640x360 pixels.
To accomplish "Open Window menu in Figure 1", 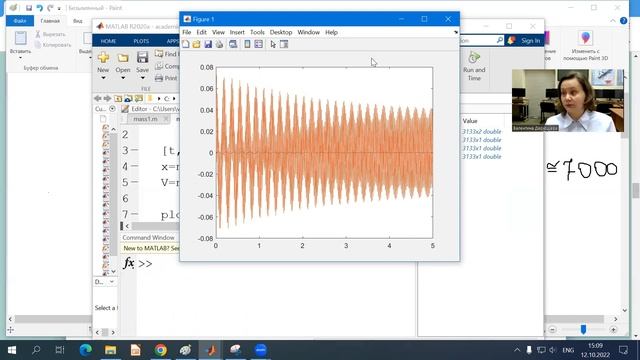I will pyautogui.click(x=308, y=32).
